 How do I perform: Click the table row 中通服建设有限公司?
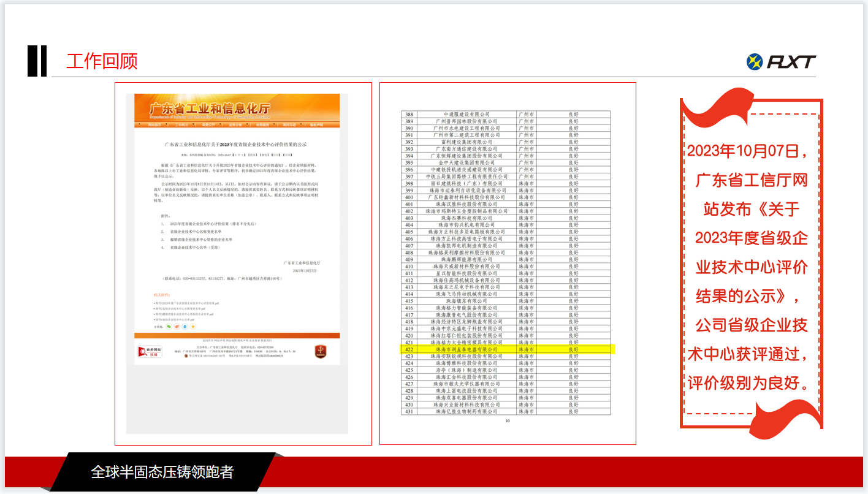(506, 115)
